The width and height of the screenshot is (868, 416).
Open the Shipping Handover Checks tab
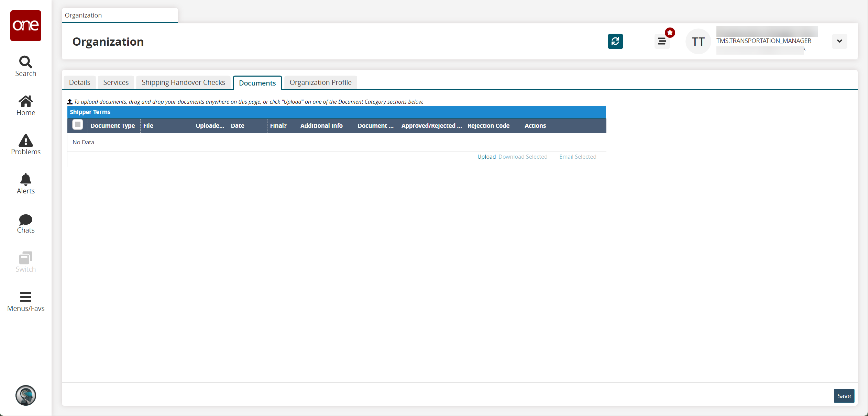click(x=183, y=82)
